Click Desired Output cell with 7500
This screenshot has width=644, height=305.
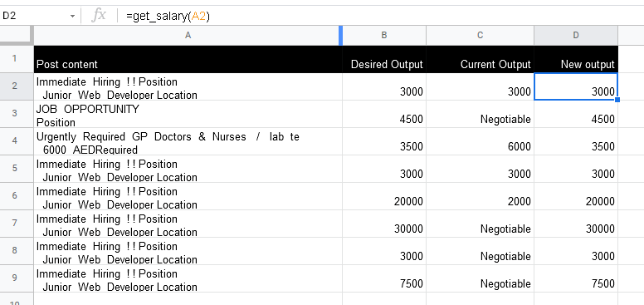pyautogui.click(x=384, y=278)
